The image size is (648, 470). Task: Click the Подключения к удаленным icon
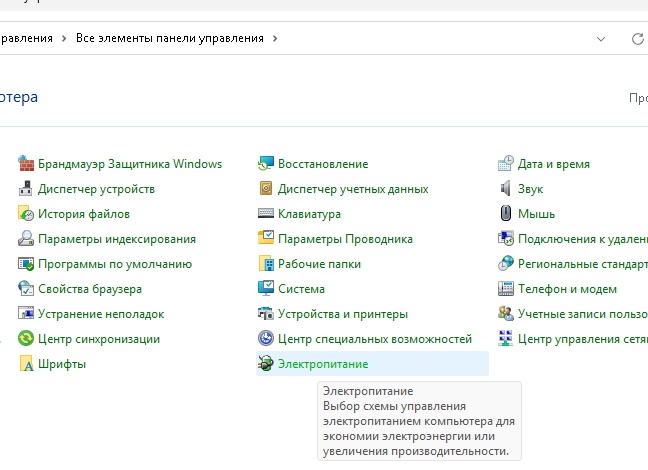tap(506, 239)
